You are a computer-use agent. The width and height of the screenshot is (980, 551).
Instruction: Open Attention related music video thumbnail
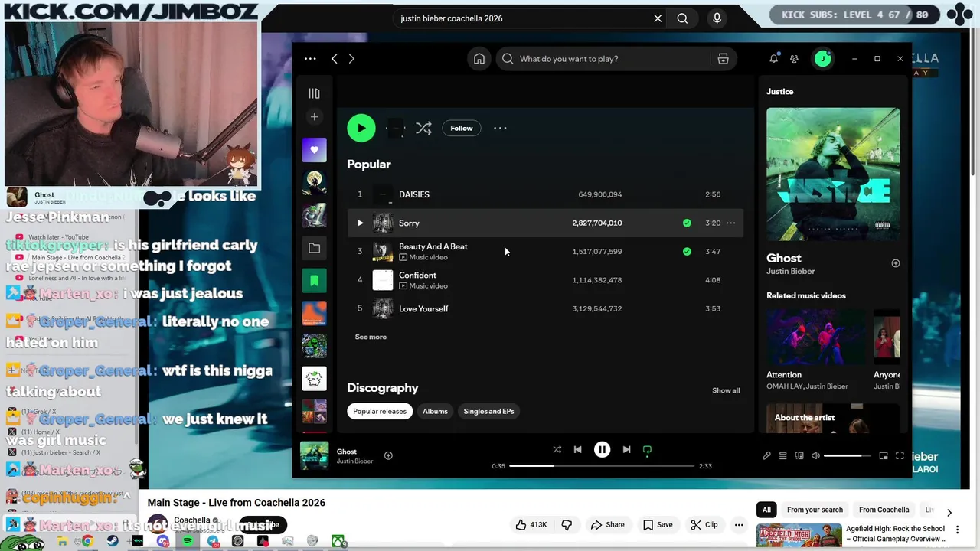[x=817, y=337]
